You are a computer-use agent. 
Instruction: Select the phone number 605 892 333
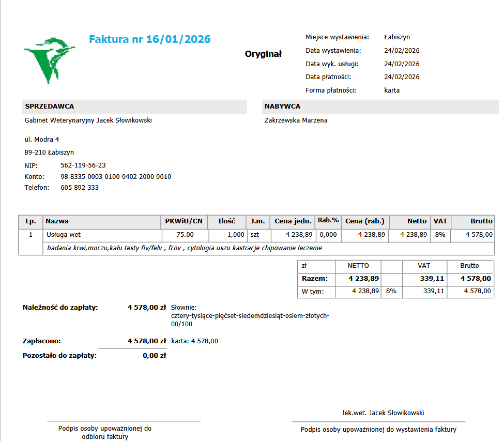pyautogui.click(x=80, y=187)
